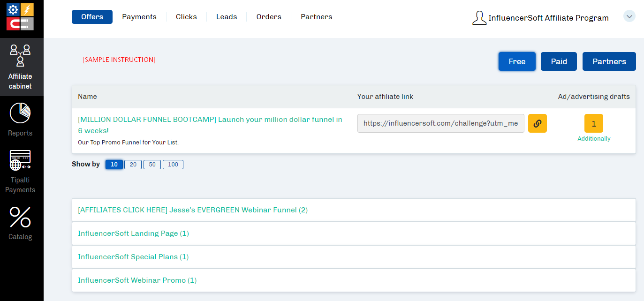
Task: Filter offers by Free
Action: click(x=517, y=61)
